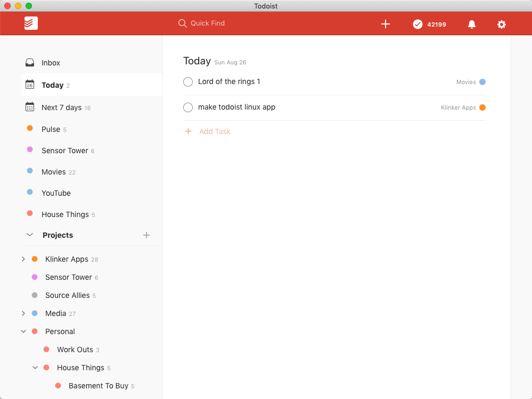Screen dimensions: 532x399
Task: Click the Klinker Apps label on task
Action: pyautogui.click(x=458, y=107)
